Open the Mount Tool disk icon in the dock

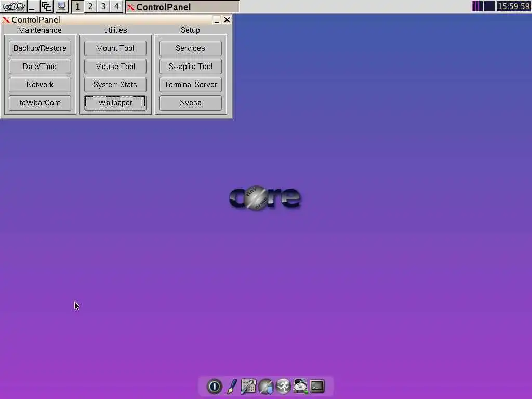(x=300, y=386)
